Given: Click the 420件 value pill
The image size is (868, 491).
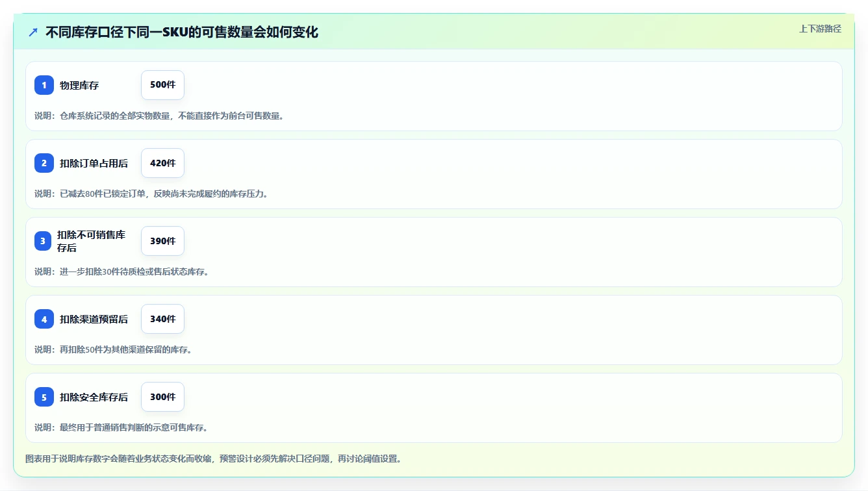Looking at the screenshot, I should point(162,163).
